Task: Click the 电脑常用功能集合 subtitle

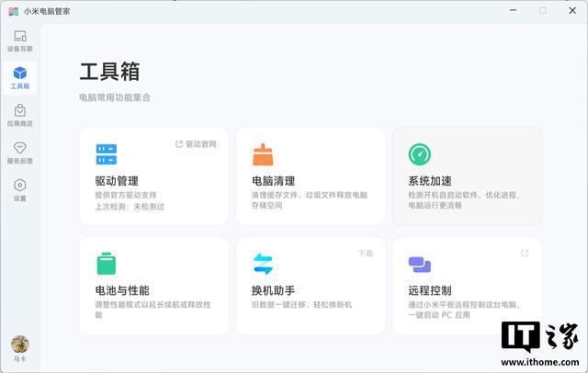Action: (115, 97)
